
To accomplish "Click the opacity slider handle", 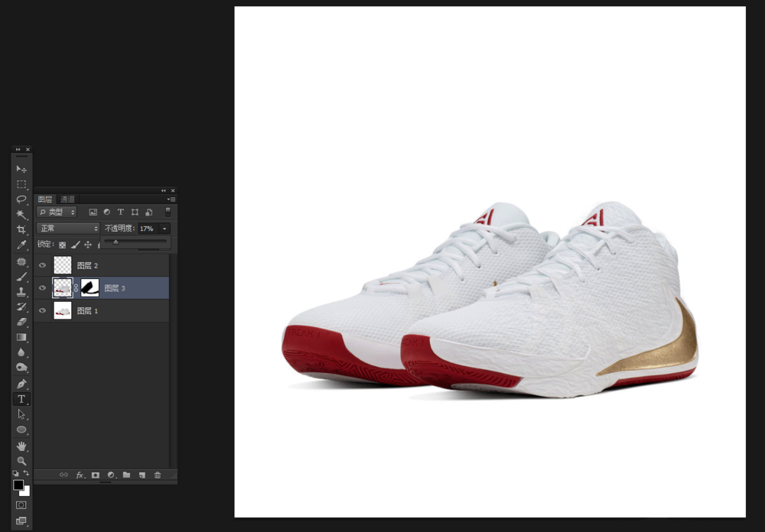I will (116, 242).
